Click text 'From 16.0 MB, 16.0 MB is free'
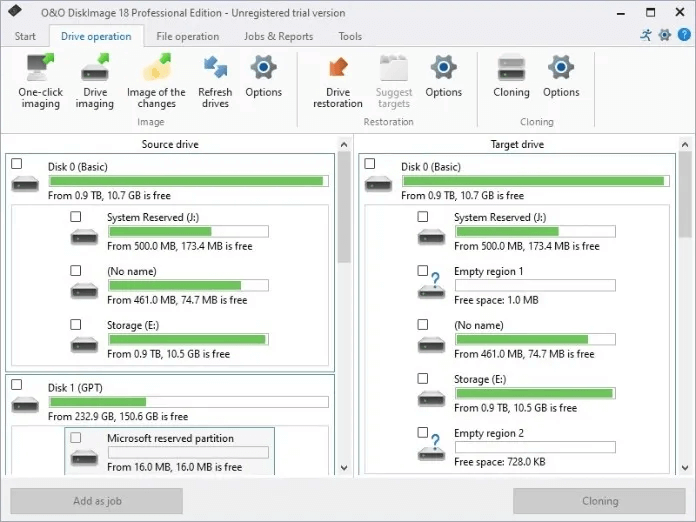The width and height of the screenshot is (696, 522). (x=174, y=467)
